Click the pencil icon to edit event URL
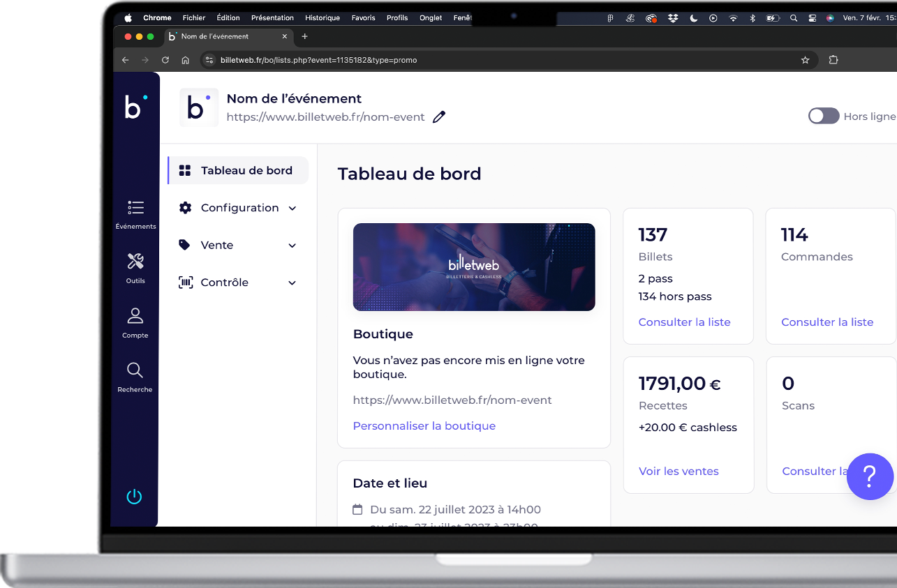 (438, 117)
